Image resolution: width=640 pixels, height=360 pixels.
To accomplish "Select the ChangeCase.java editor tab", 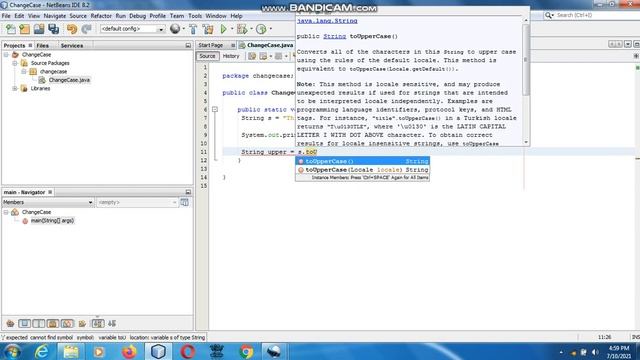I will pos(270,45).
